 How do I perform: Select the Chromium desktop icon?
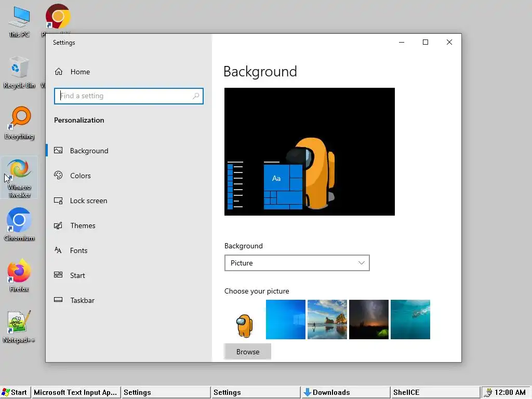click(19, 224)
